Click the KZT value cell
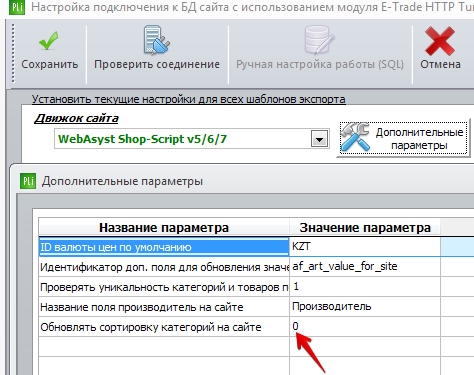474x375 pixels. [365, 247]
